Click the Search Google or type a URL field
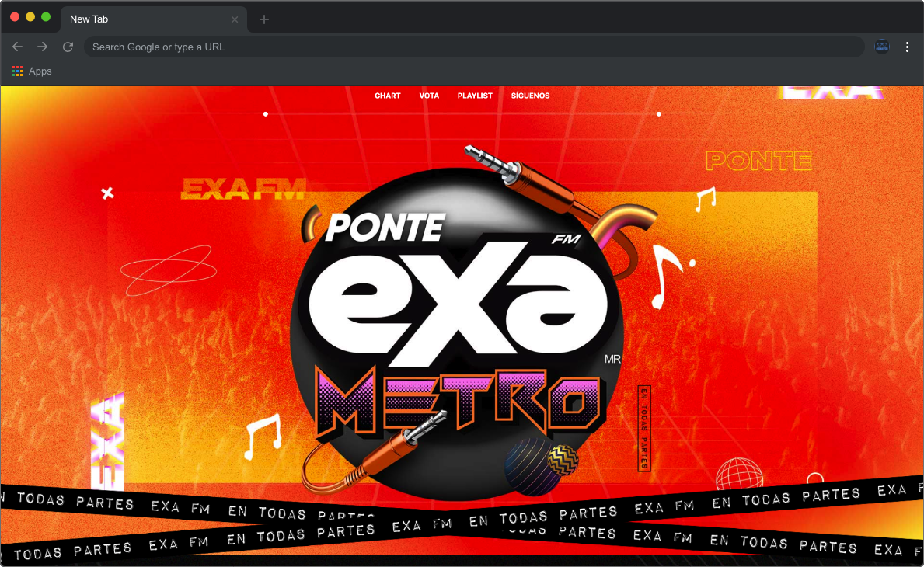 pos(474,47)
